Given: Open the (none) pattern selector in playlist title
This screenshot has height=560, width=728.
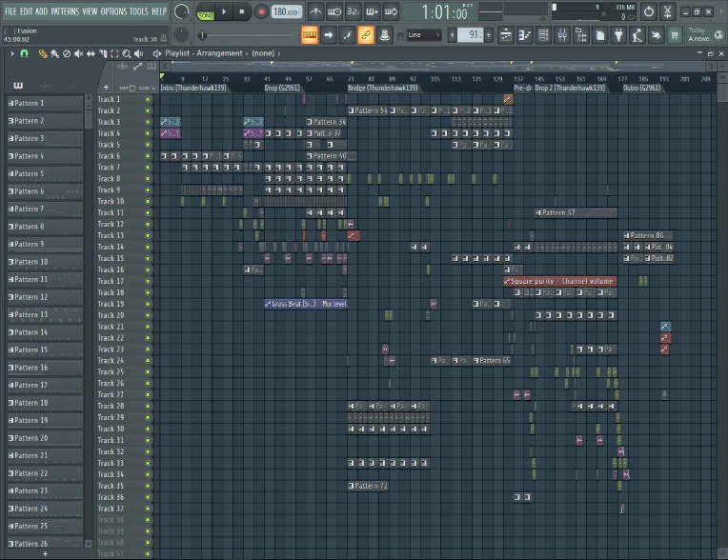Looking at the screenshot, I should 263,53.
